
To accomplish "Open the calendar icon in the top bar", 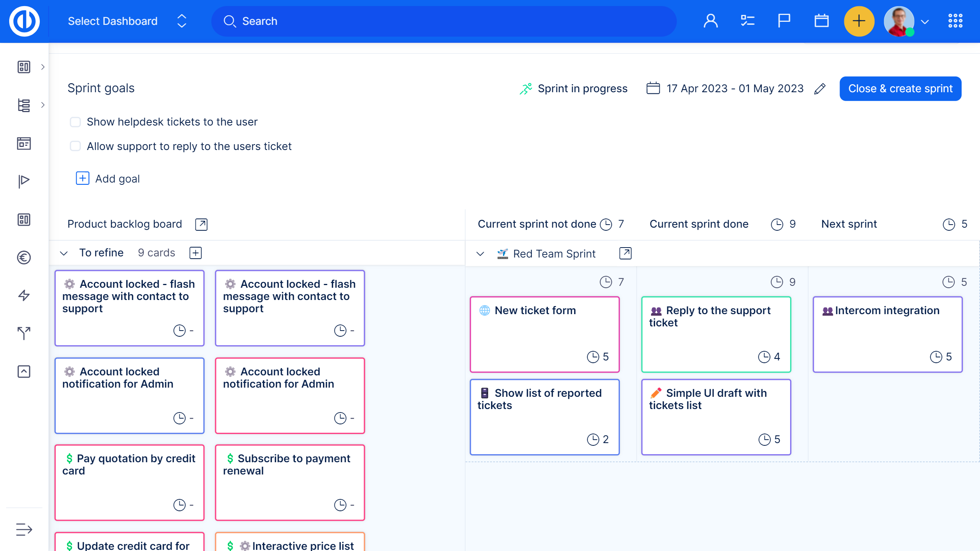I will click(x=820, y=21).
